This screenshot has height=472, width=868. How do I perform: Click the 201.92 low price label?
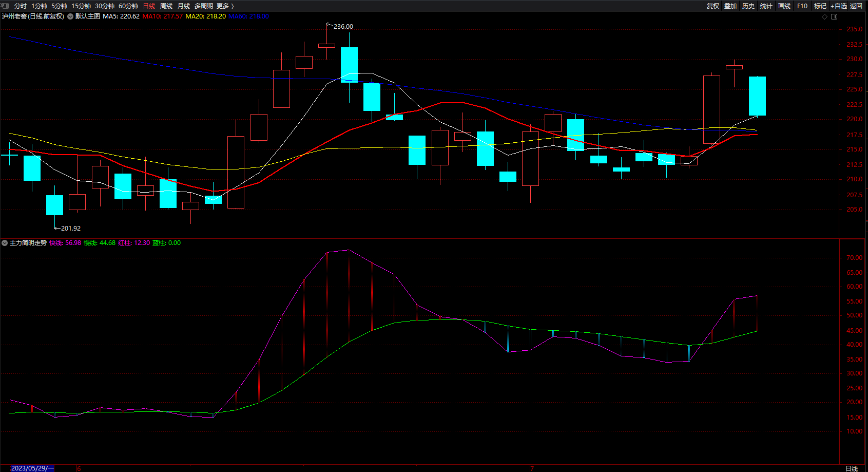tap(71, 229)
